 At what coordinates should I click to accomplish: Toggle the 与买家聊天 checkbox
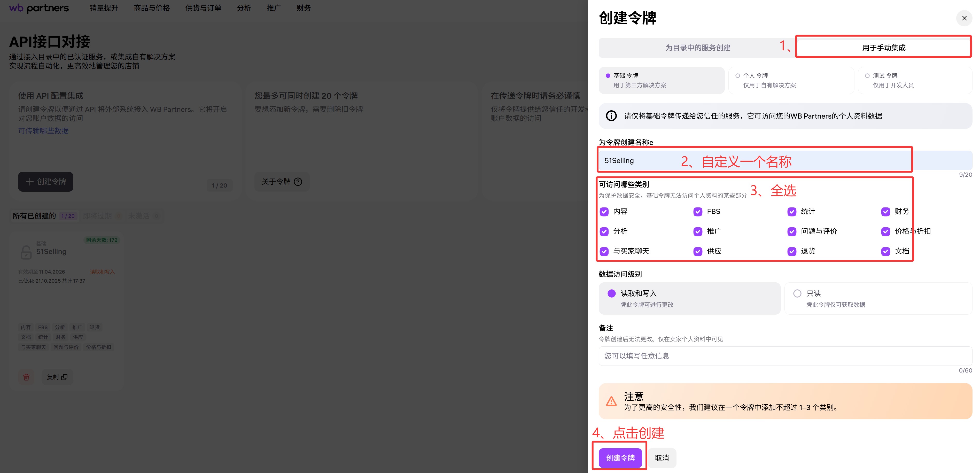tap(604, 251)
